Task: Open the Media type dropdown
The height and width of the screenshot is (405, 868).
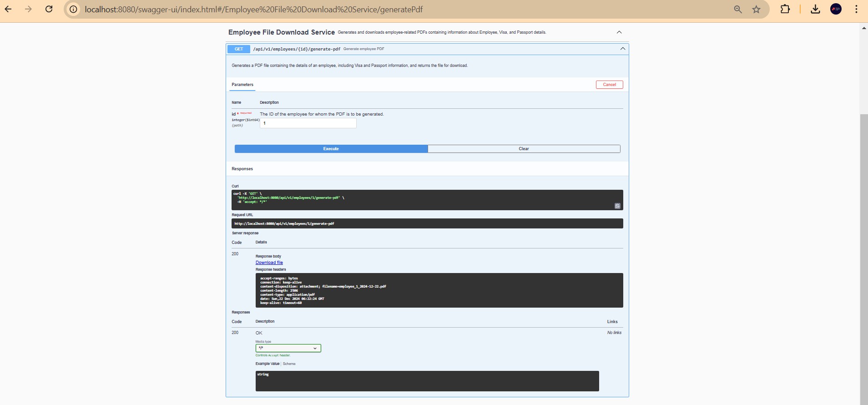Action: pos(288,348)
